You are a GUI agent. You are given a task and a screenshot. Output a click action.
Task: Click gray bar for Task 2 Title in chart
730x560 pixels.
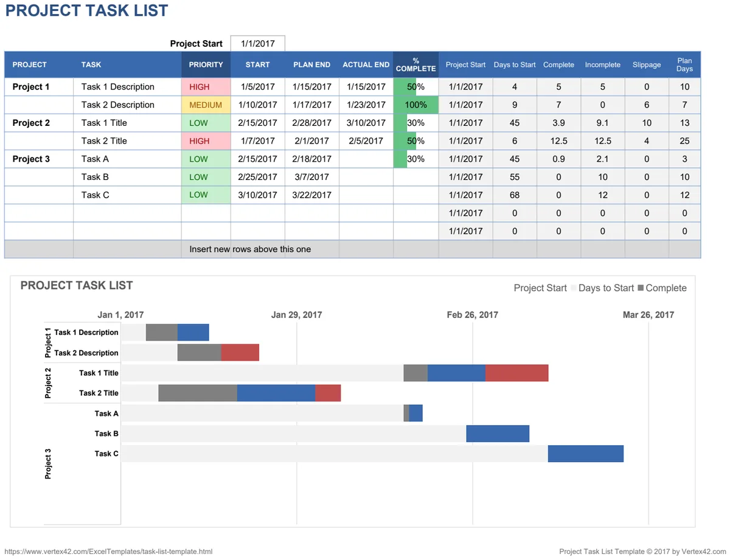click(198, 393)
